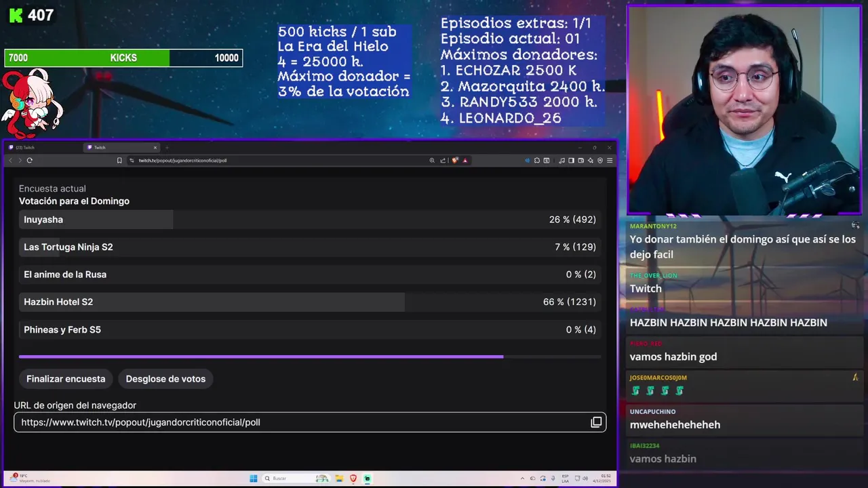Open the Windows Start button
The image size is (868, 488).
click(254, 479)
